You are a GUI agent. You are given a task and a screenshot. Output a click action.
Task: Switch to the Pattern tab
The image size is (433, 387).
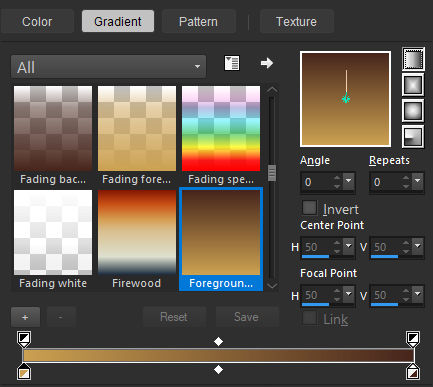[x=199, y=22]
